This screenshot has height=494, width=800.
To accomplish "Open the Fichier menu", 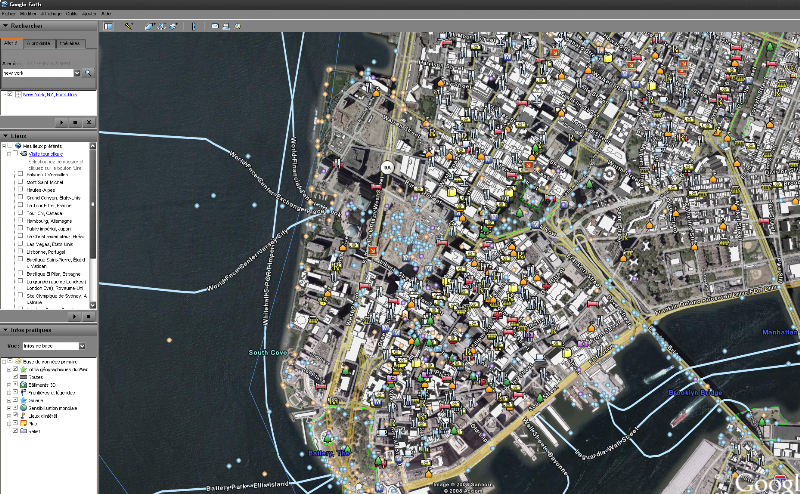I will pos(8,13).
